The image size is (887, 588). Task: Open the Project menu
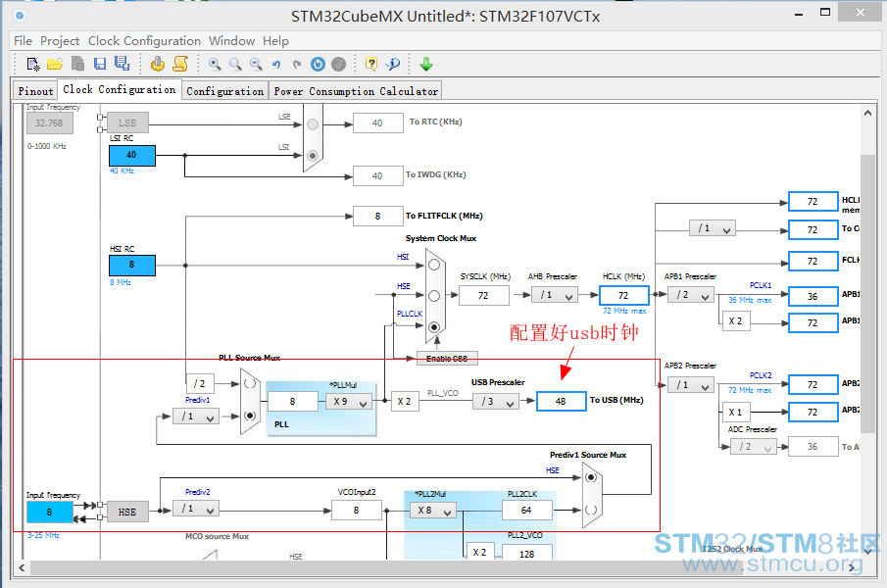coord(60,41)
